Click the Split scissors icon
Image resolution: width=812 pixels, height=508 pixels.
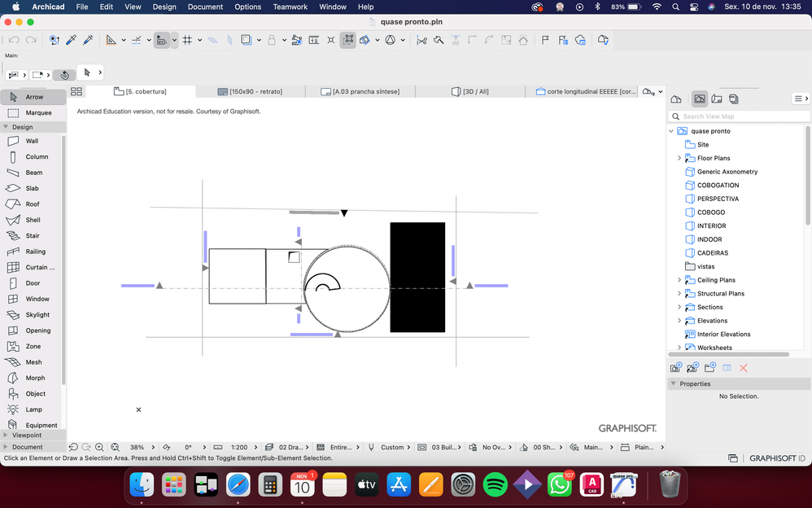(421, 40)
